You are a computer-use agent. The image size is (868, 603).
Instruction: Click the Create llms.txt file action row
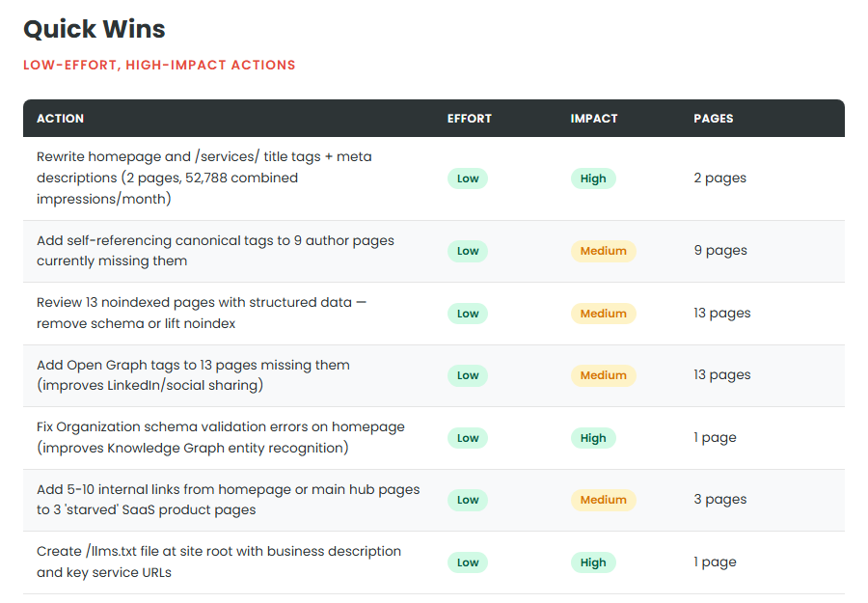(218, 562)
